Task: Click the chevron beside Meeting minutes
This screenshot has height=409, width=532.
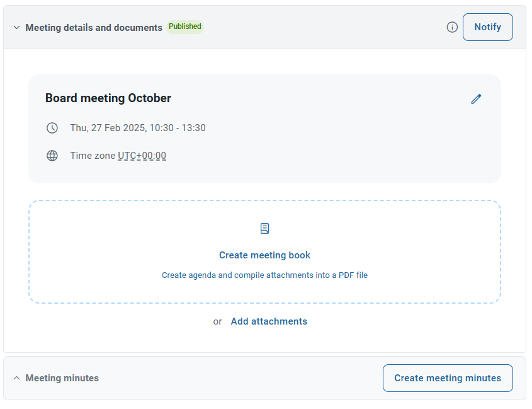Action: 16,378
